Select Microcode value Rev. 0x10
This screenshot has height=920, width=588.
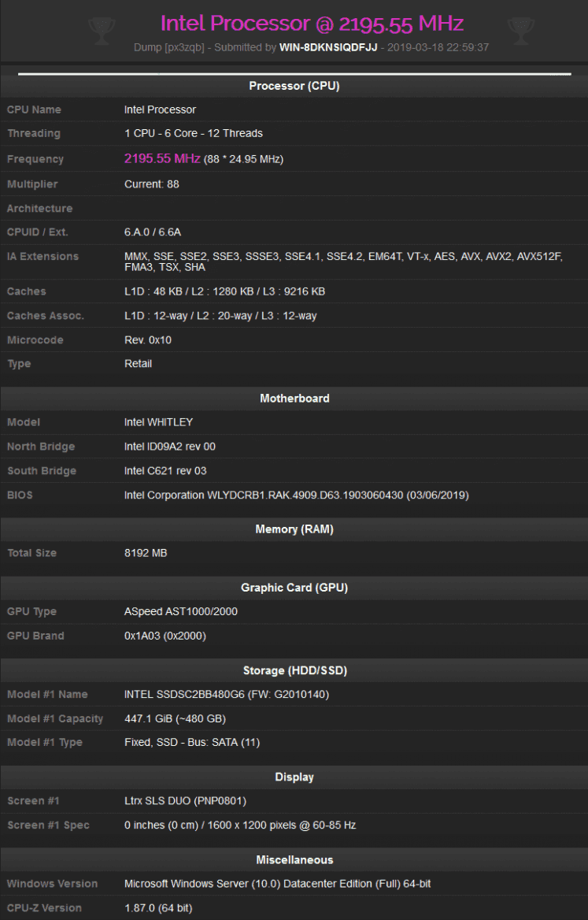point(148,340)
